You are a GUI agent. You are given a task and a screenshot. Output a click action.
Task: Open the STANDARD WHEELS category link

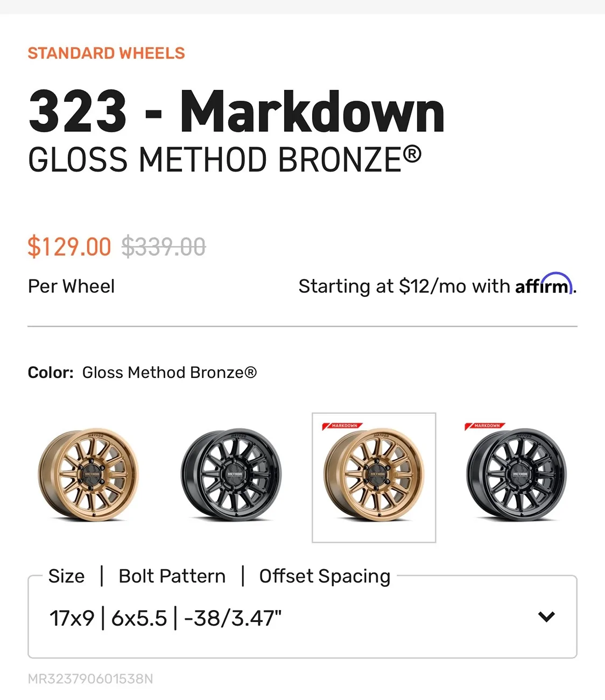click(x=106, y=53)
